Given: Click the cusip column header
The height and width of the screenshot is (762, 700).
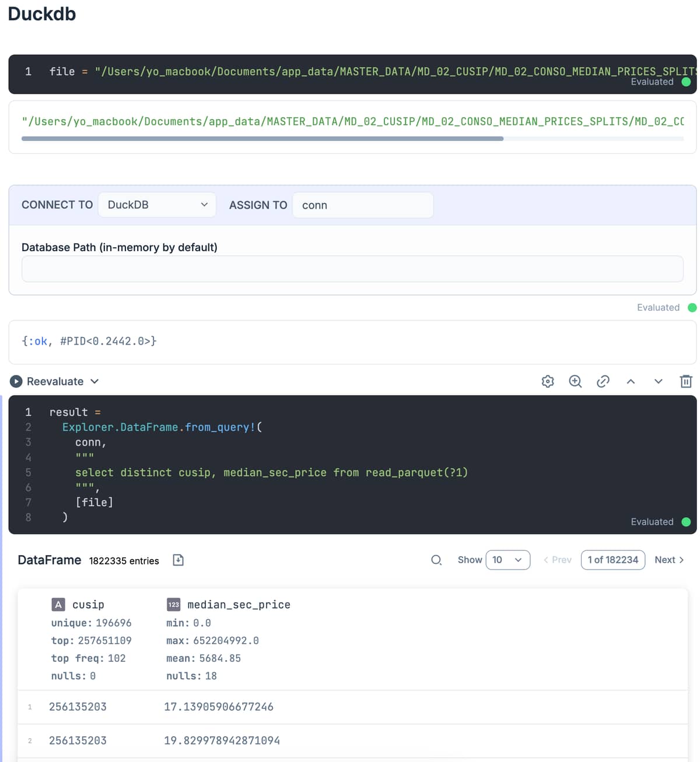Looking at the screenshot, I should pos(88,605).
